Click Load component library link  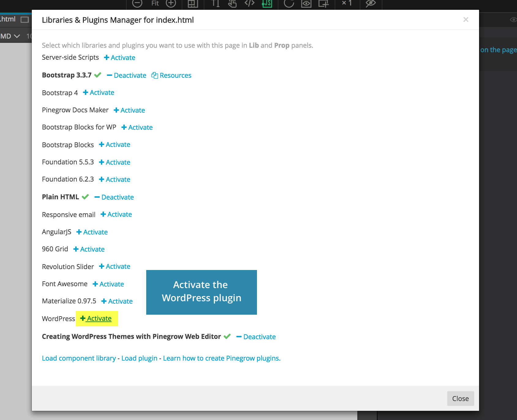coord(79,358)
